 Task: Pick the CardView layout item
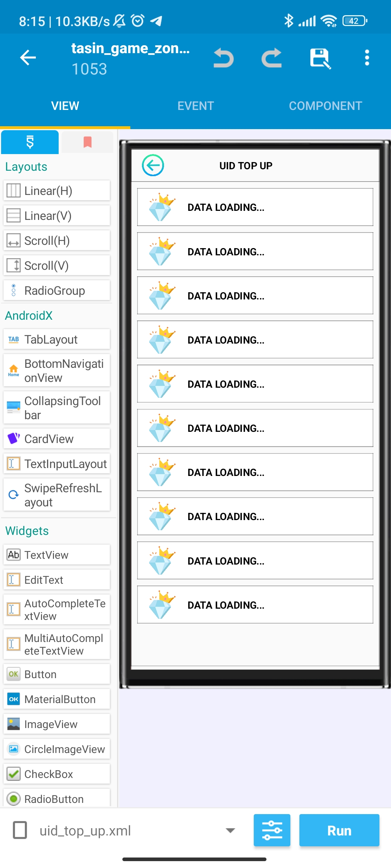click(x=57, y=439)
